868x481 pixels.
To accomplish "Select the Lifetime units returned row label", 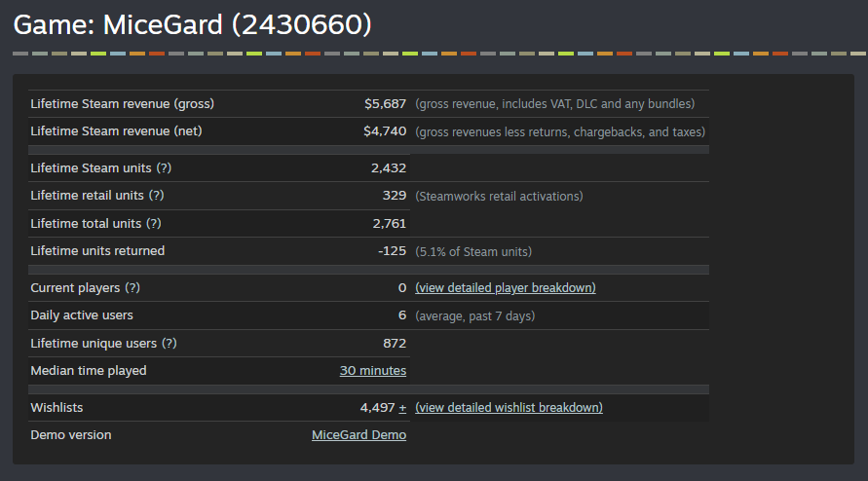I will (x=97, y=251).
